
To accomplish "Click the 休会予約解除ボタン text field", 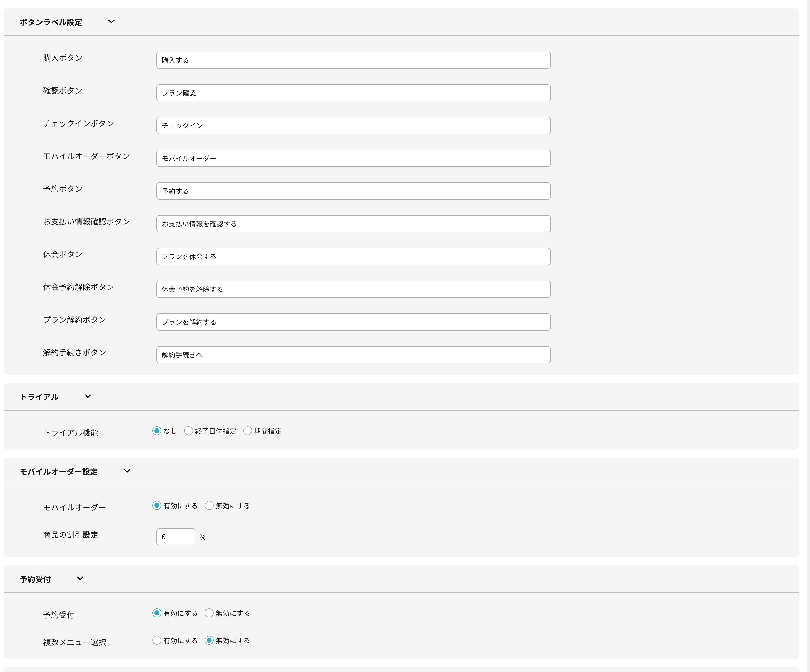I will click(353, 289).
